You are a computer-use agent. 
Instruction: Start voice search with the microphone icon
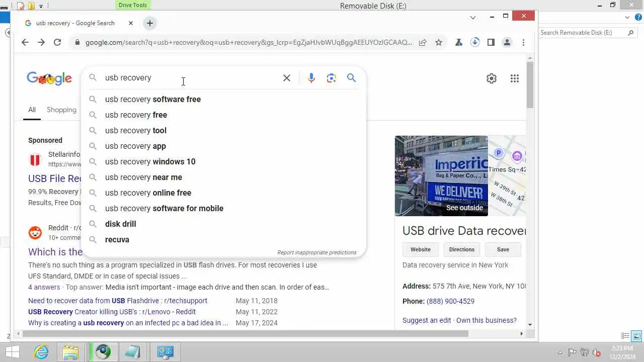pyautogui.click(x=311, y=78)
